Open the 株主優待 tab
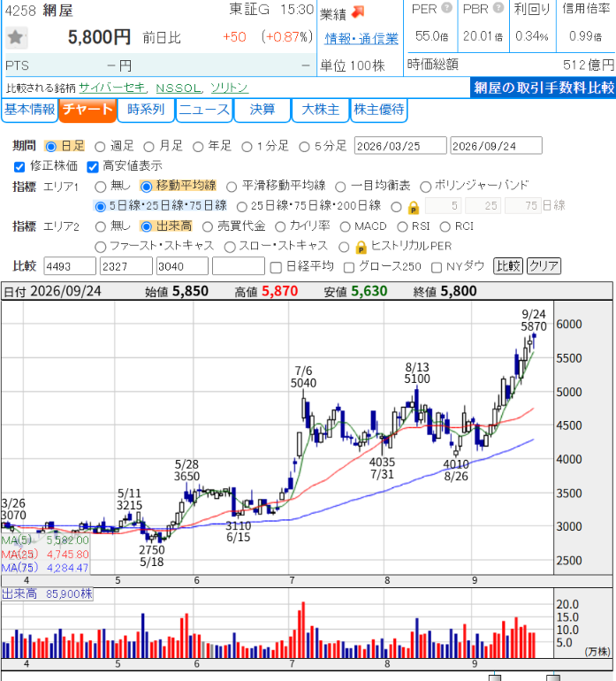Viewport: 616px width, 681px height. (378, 110)
